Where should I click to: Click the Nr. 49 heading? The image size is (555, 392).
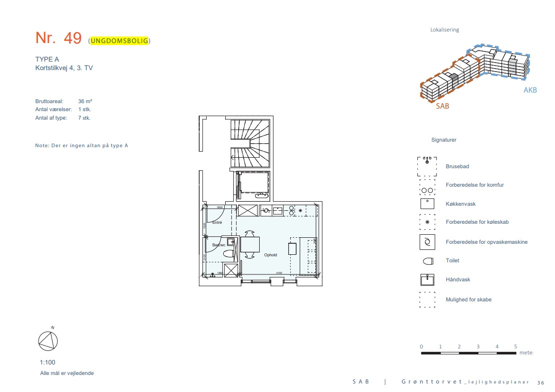(x=58, y=38)
